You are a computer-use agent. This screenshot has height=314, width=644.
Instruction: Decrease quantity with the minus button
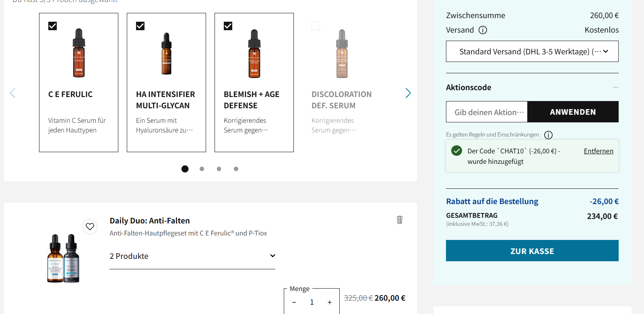point(294,302)
